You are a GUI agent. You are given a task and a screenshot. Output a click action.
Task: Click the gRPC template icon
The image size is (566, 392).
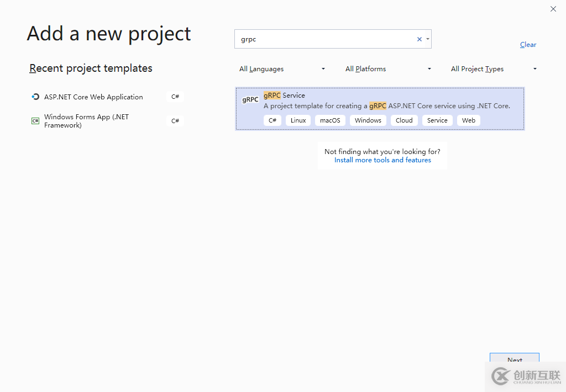pos(250,100)
